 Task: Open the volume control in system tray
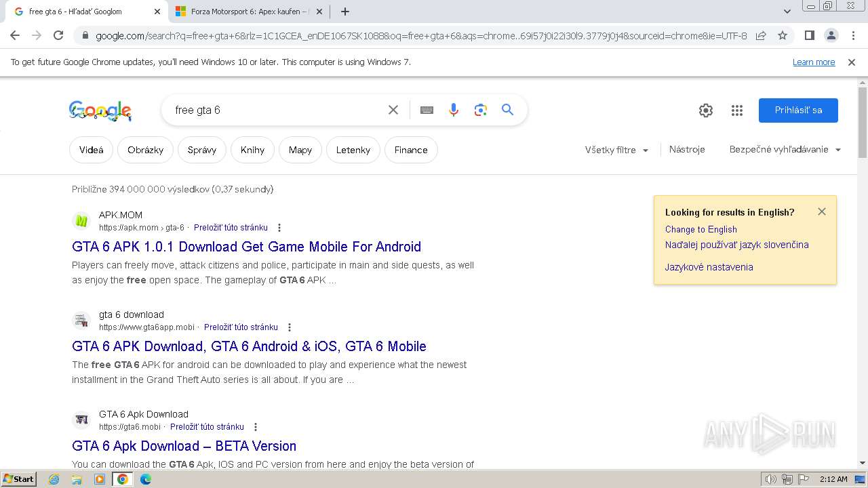771,479
